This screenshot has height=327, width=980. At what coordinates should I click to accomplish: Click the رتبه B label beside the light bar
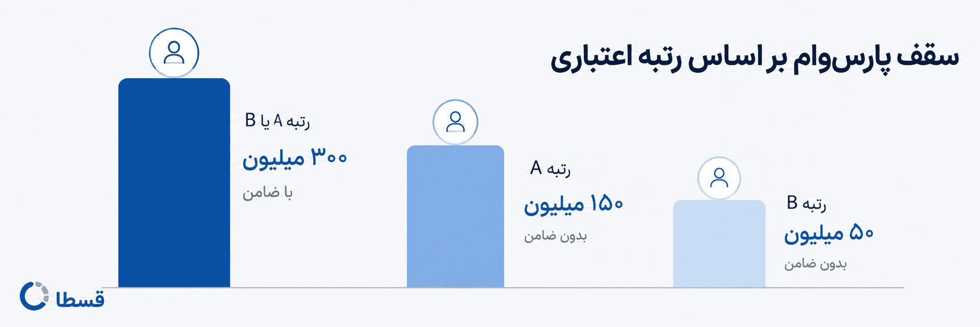806,203
